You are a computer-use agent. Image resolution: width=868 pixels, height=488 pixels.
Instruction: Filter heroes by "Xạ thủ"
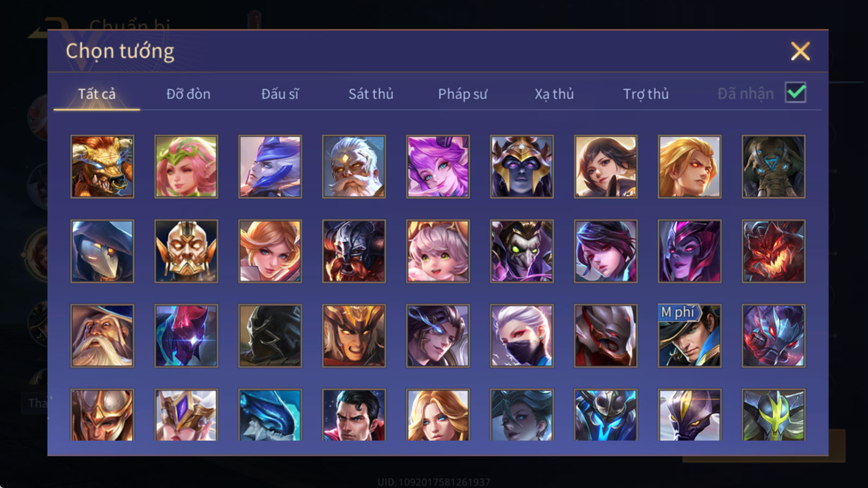[x=554, y=94]
